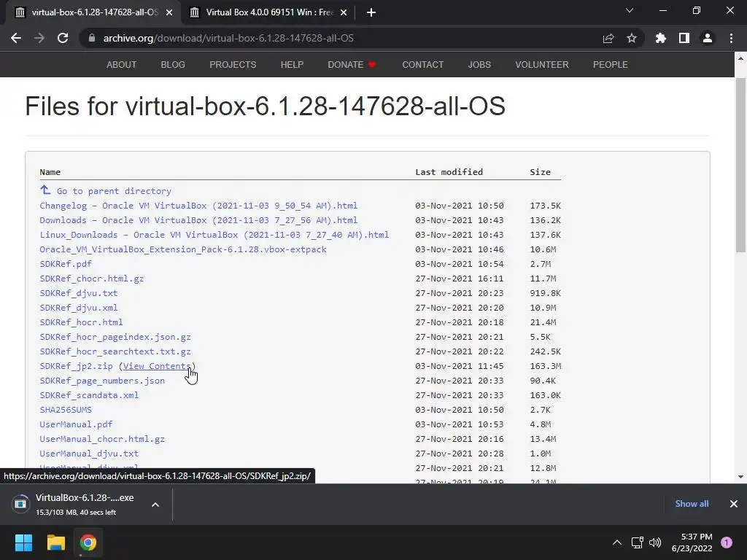Open the volume speaker tray icon
The width and height of the screenshot is (747, 560).
pos(656,542)
